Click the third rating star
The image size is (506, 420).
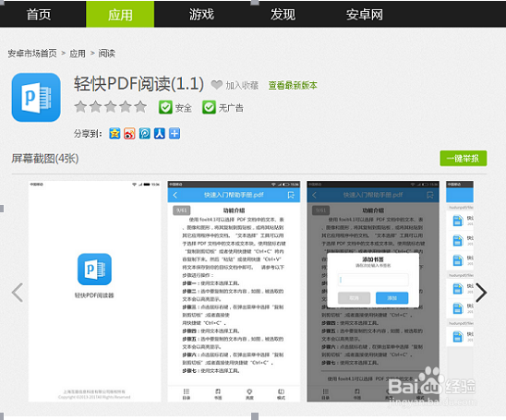pyautogui.click(x=111, y=107)
